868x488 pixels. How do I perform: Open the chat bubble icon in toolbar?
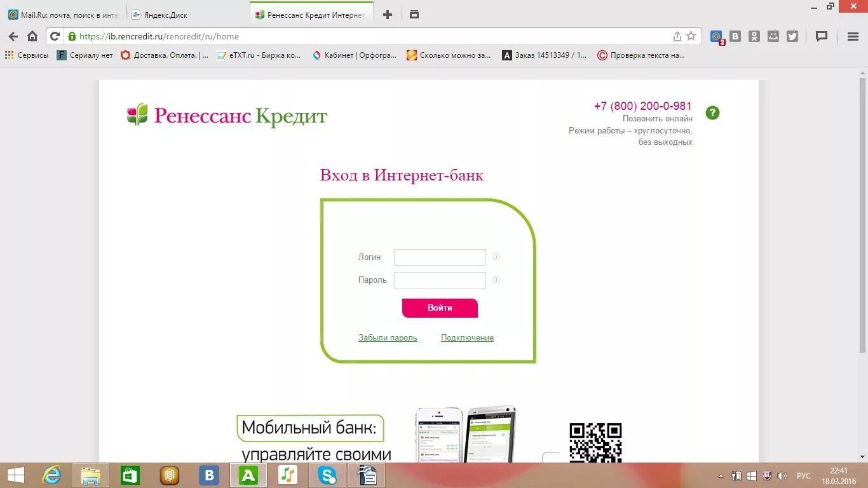pos(822,36)
